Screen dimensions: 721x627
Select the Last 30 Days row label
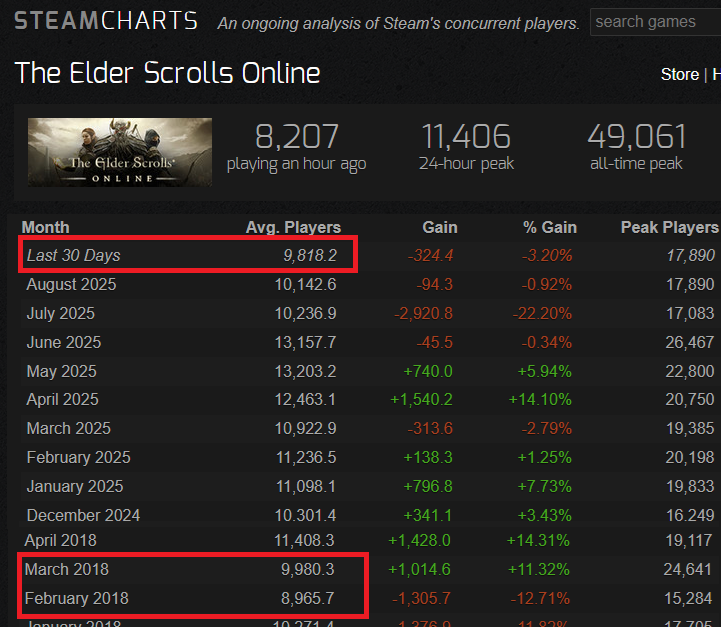coord(74,255)
